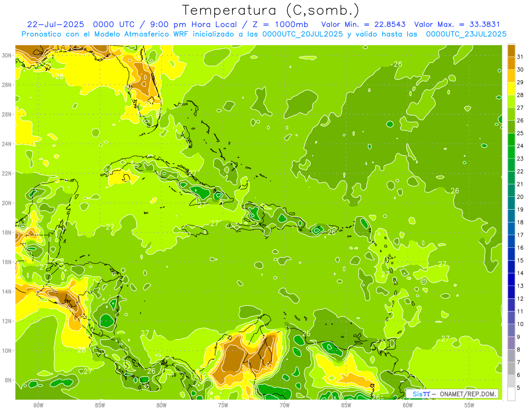Click the '75W' longitude axis label

point(223,405)
